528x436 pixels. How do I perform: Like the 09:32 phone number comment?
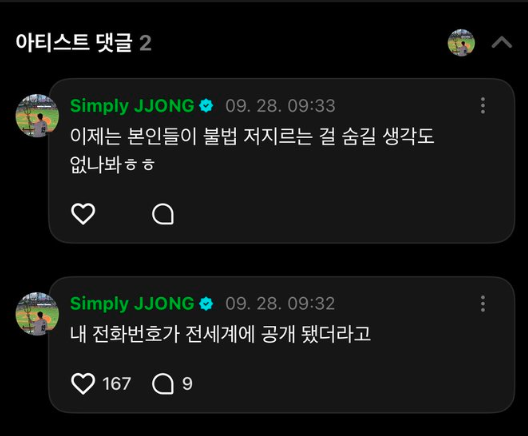(x=83, y=384)
